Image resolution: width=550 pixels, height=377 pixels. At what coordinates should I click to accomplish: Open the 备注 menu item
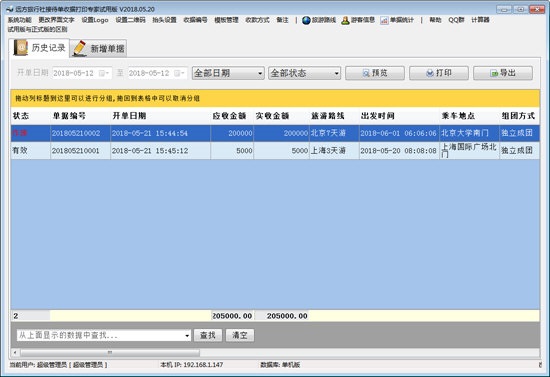282,20
